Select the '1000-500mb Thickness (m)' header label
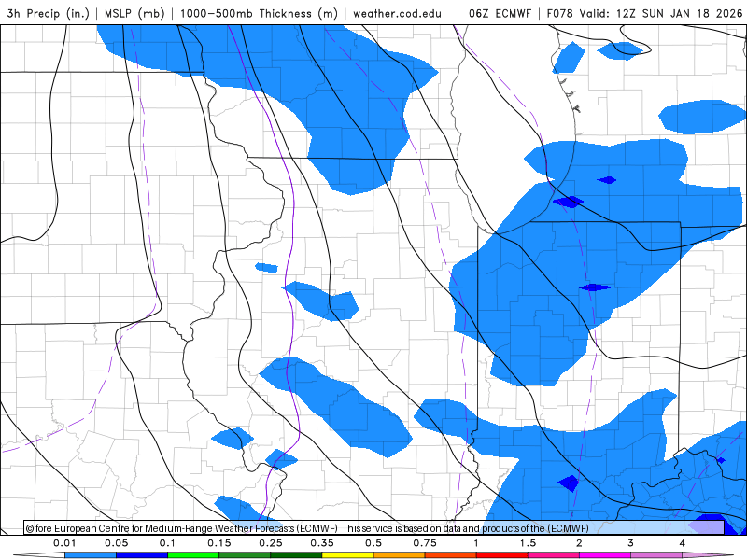Screen dimensions: 747x560 pos(259,13)
